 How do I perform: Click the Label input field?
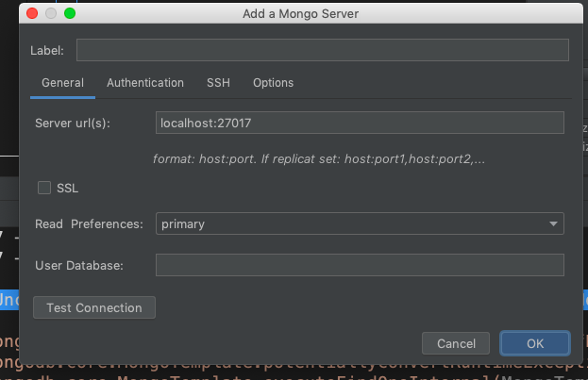[x=323, y=50]
